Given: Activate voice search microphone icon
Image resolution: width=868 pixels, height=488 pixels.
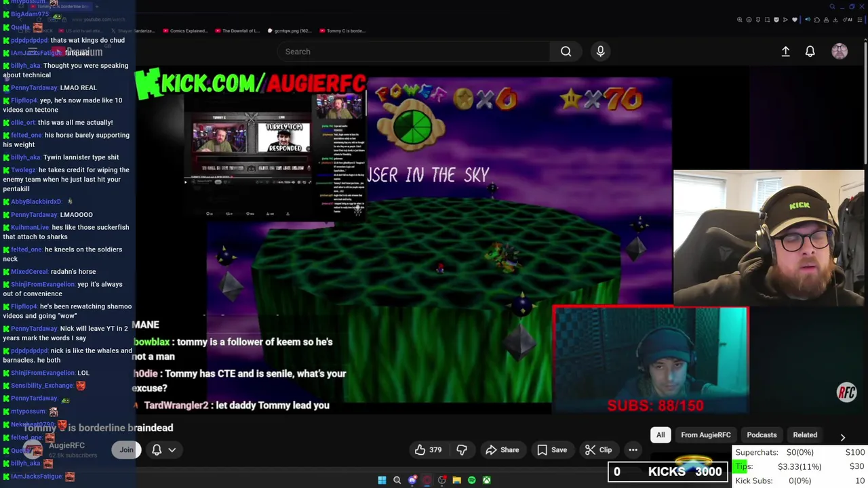Looking at the screenshot, I should (600, 52).
